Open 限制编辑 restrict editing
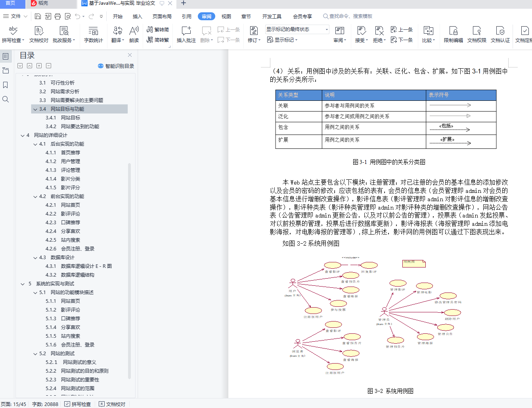Image resolution: width=532 pixels, height=408 pixels. click(x=453, y=34)
